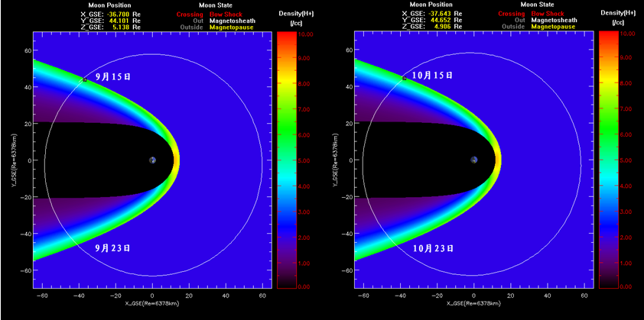Click the 9月23日 date label

tap(112, 248)
